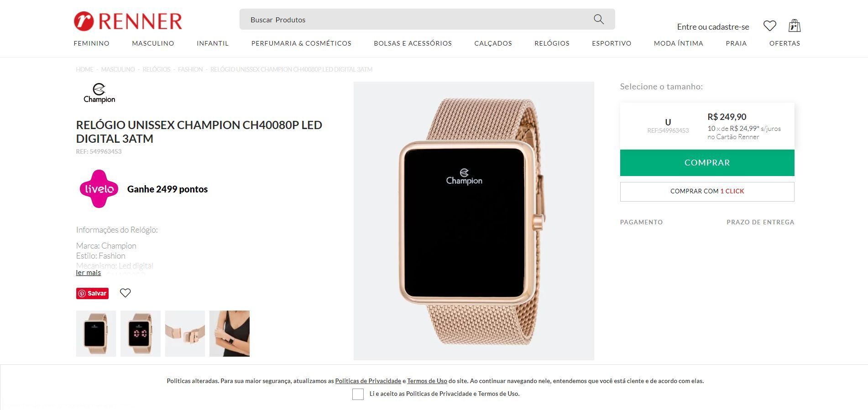The image size is (868, 410).
Task: Save product with Pinterest Salvar button
Action: (92, 293)
